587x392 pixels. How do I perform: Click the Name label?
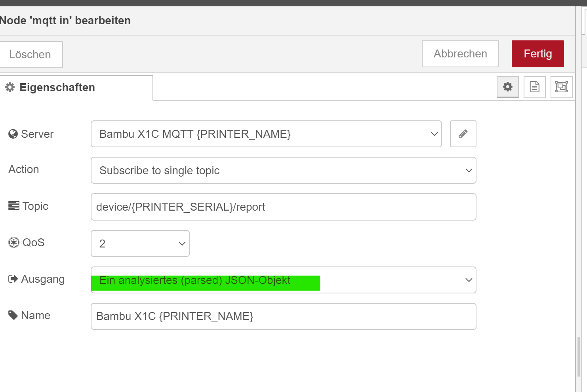coord(29,315)
